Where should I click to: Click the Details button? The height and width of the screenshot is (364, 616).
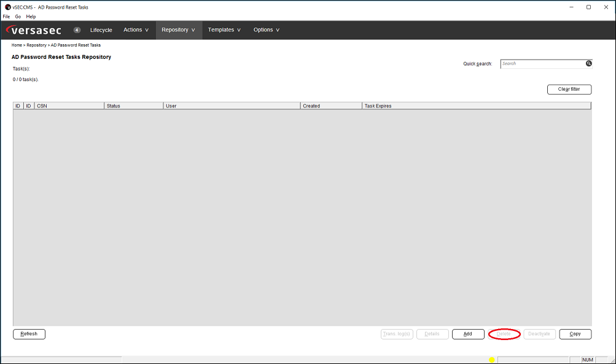point(432,334)
